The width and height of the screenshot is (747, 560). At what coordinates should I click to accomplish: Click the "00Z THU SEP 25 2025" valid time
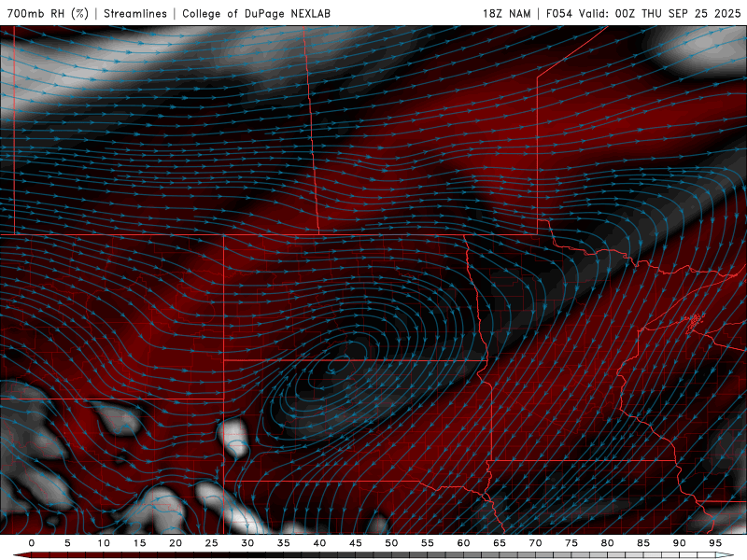pyautogui.click(x=678, y=13)
